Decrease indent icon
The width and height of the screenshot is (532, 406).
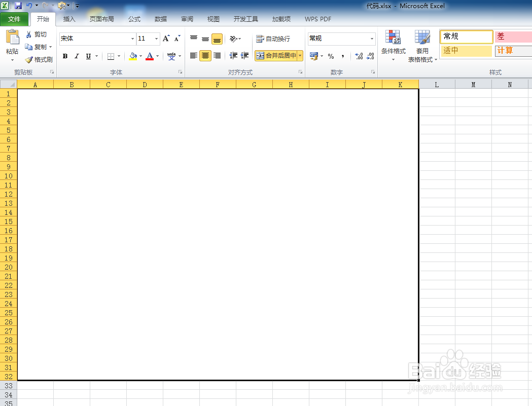[233, 56]
